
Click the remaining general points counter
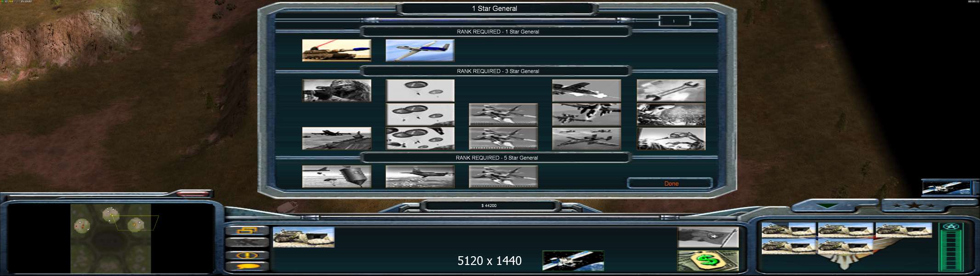point(674,21)
